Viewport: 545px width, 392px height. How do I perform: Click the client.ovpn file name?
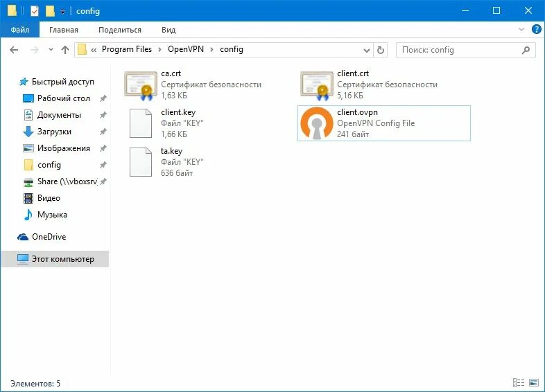pyautogui.click(x=357, y=112)
